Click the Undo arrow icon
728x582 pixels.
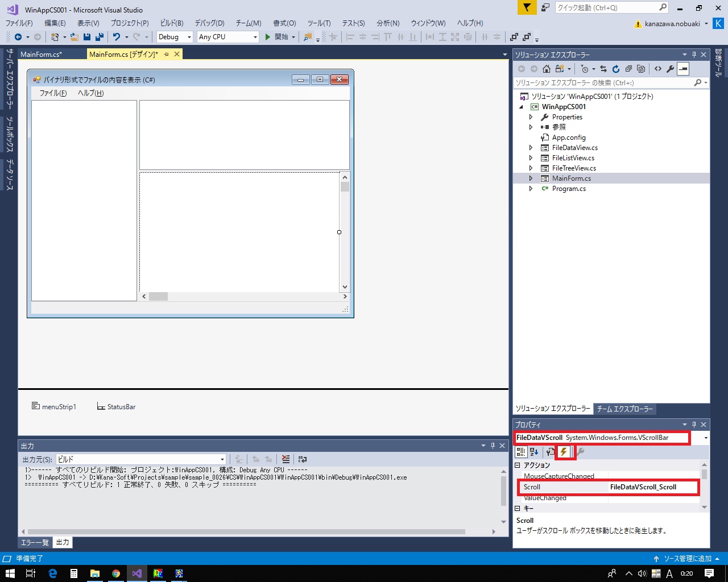pyautogui.click(x=116, y=37)
